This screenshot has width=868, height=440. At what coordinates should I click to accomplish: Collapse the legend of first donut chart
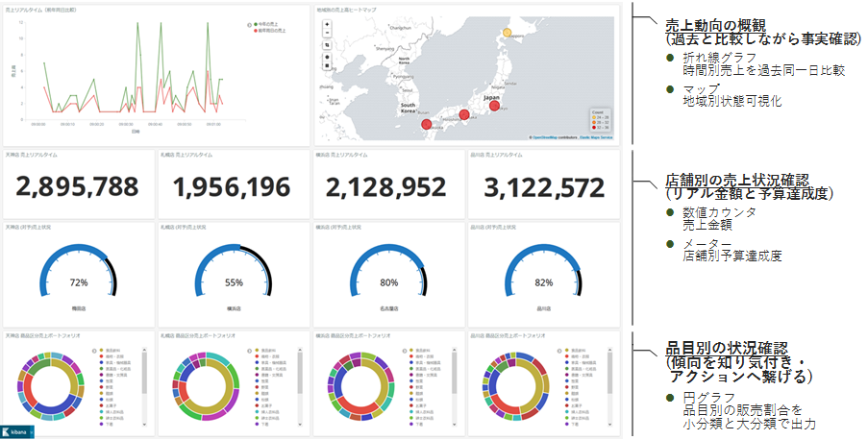[93, 351]
